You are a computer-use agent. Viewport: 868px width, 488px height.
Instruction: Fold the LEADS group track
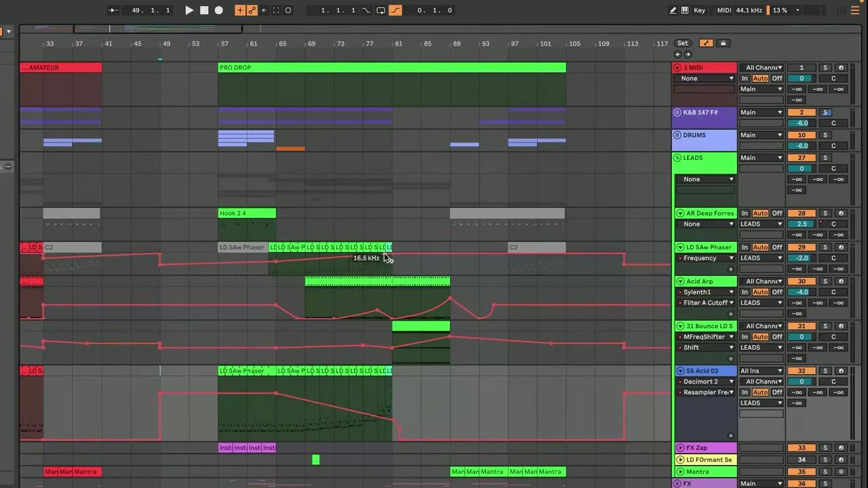677,158
